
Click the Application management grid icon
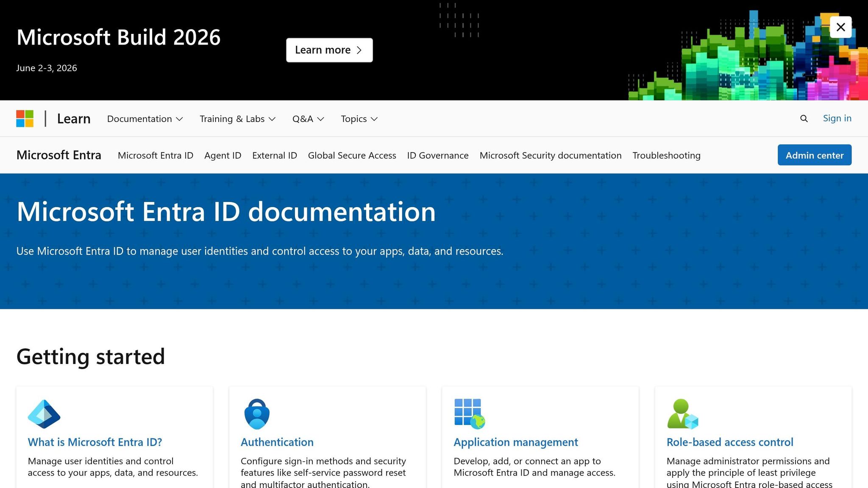[470, 414]
